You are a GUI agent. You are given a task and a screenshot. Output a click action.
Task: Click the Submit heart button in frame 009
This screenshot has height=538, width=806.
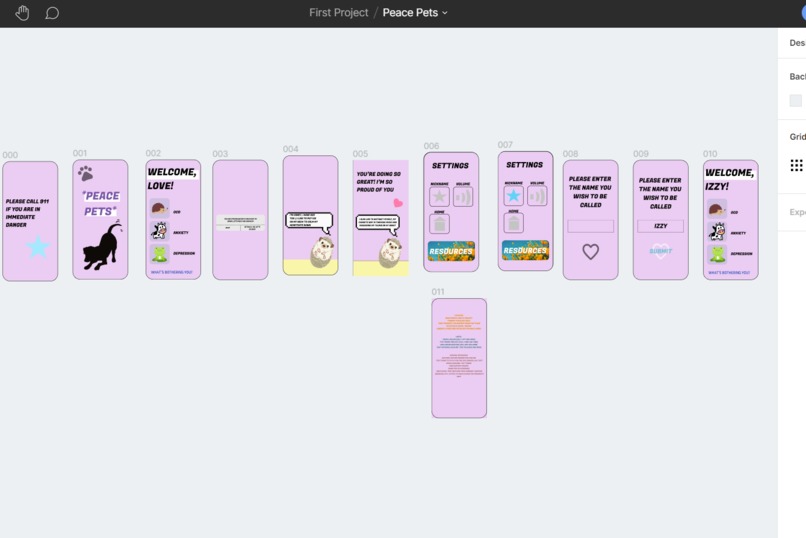point(661,251)
